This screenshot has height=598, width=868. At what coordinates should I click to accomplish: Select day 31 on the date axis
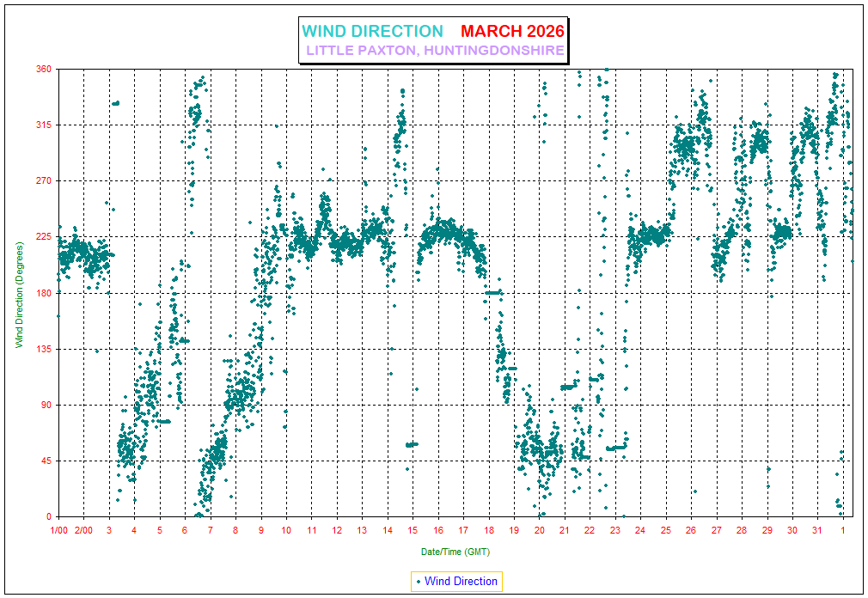[x=817, y=531]
